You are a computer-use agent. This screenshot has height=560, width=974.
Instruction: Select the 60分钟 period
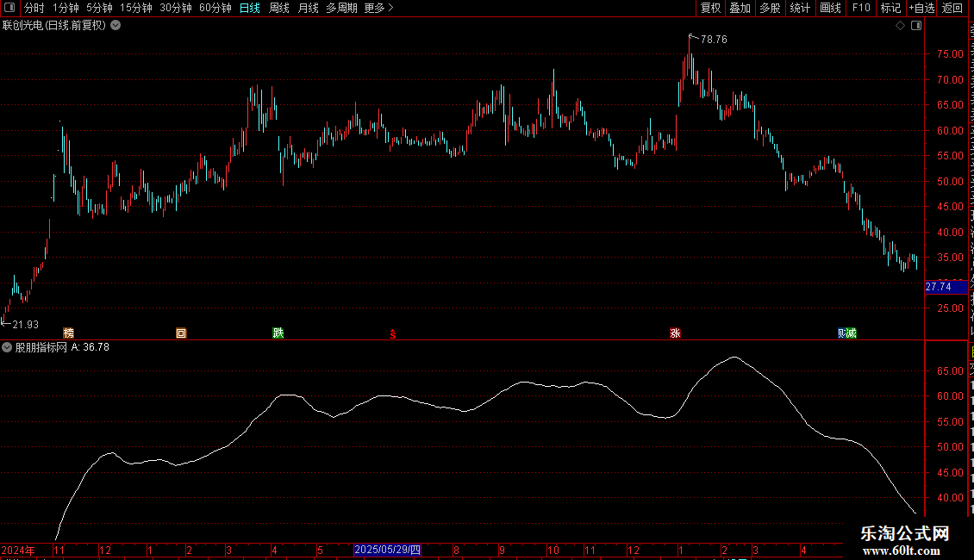click(x=215, y=8)
